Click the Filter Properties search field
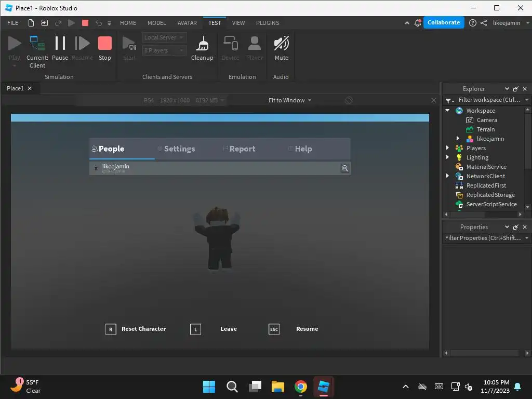Screen dimensions: 532x399 point(483,238)
